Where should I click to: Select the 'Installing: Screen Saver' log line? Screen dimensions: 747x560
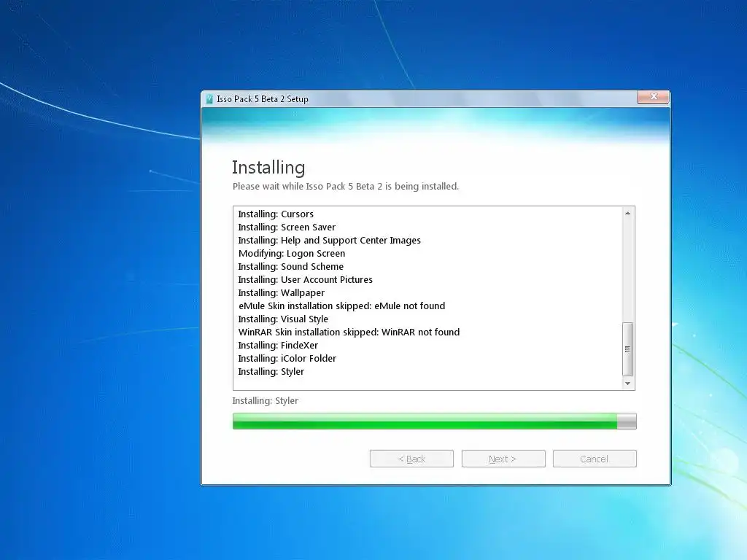click(x=287, y=227)
